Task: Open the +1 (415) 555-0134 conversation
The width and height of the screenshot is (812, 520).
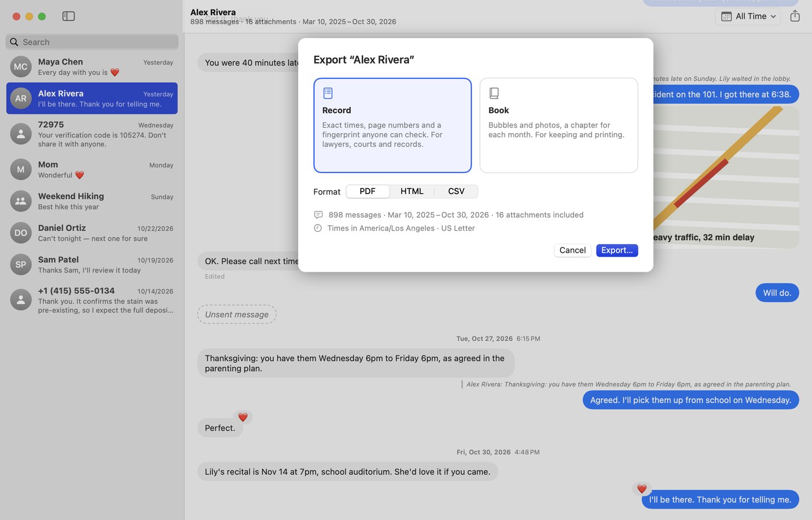Action: click(x=92, y=300)
